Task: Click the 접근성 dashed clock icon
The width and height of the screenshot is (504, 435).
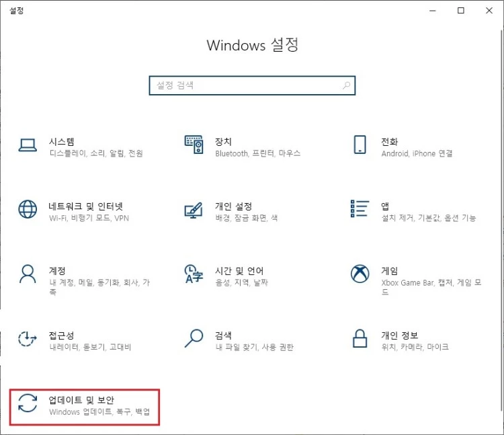Action: (28, 339)
